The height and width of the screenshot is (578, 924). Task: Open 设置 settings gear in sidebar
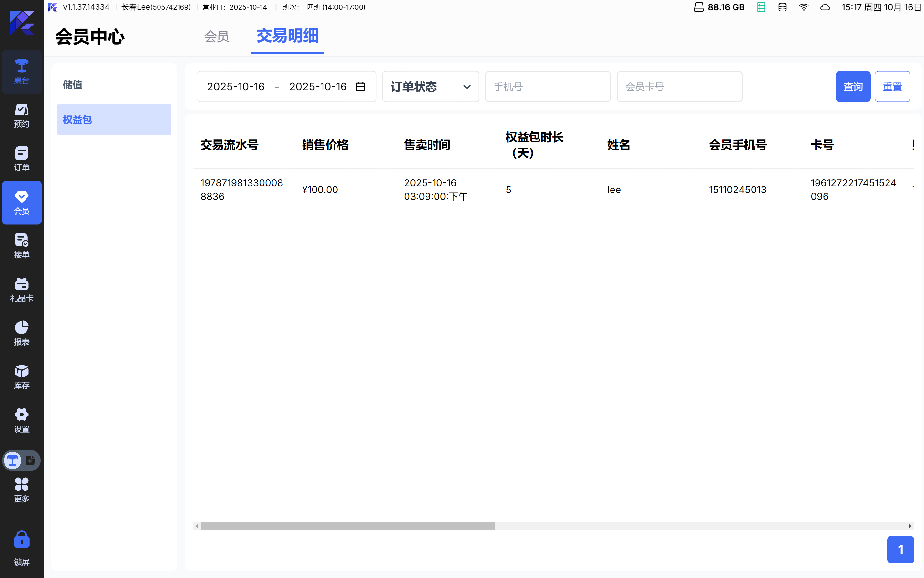(x=21, y=420)
